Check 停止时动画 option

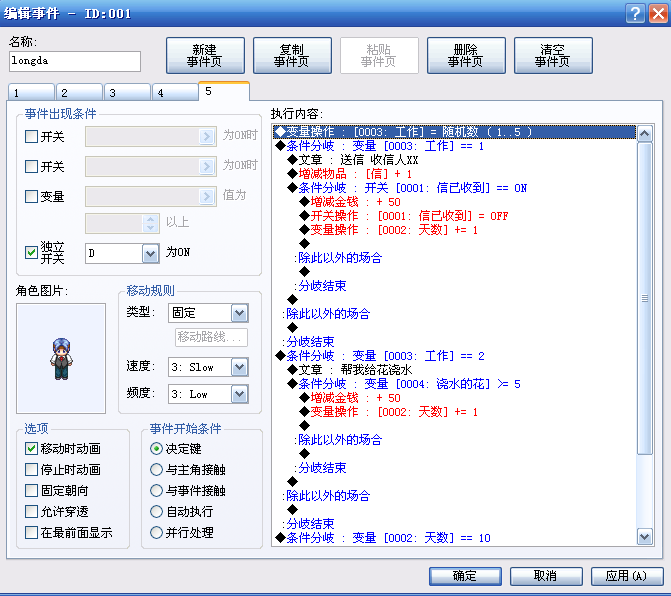pyautogui.click(x=31, y=469)
